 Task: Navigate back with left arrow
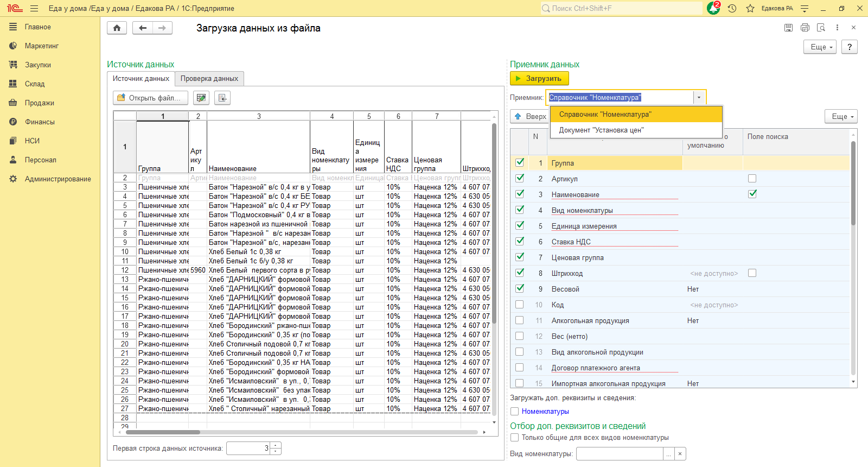click(143, 28)
